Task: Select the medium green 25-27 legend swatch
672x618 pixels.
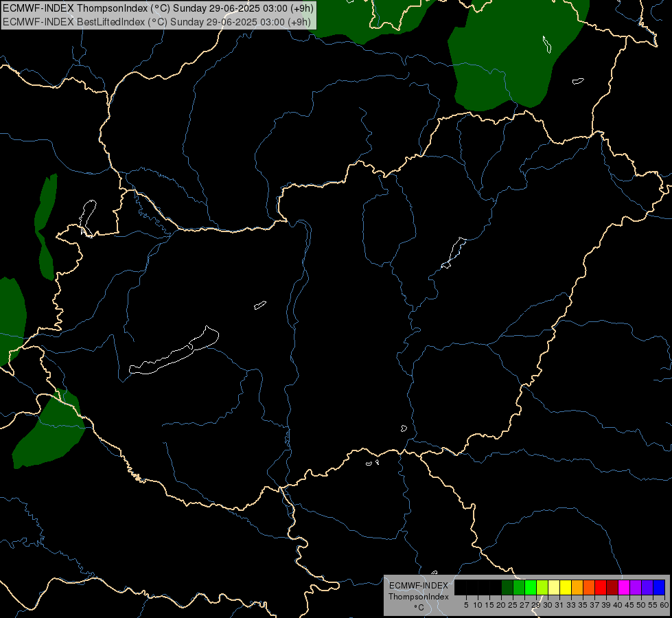Action: click(519, 587)
